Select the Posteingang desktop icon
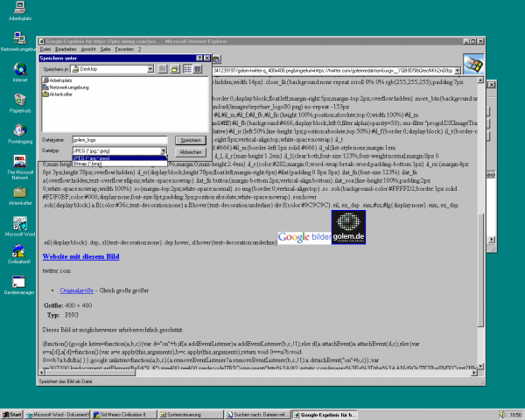The height and width of the screenshot is (420, 525). pyautogui.click(x=20, y=134)
